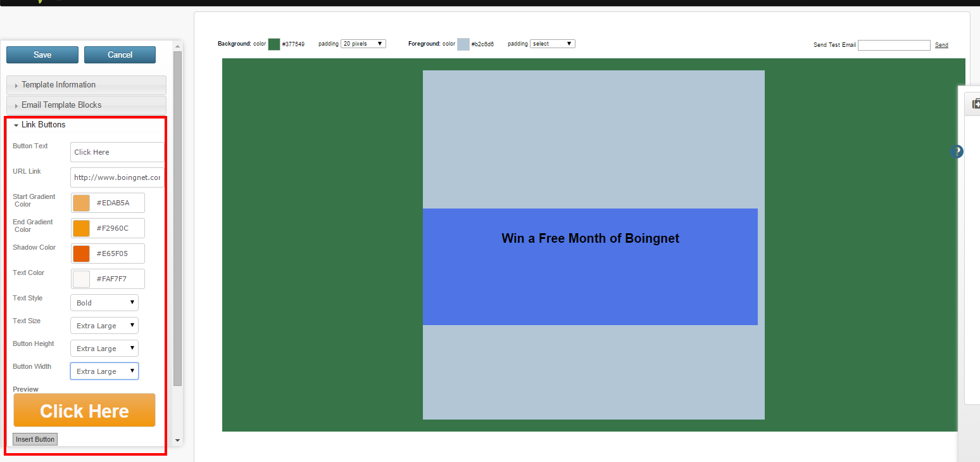Open the Text Size dropdown

[104, 326]
